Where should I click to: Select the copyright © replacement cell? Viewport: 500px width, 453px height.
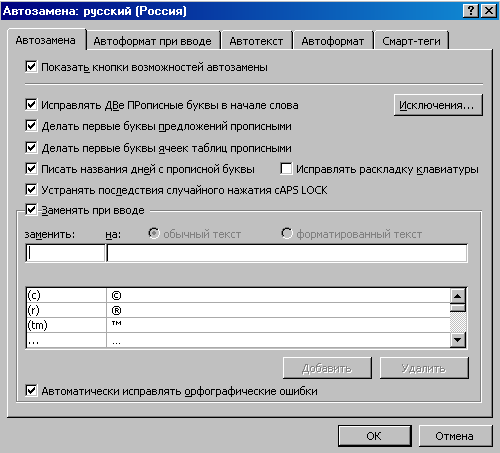pyautogui.click(x=278, y=295)
